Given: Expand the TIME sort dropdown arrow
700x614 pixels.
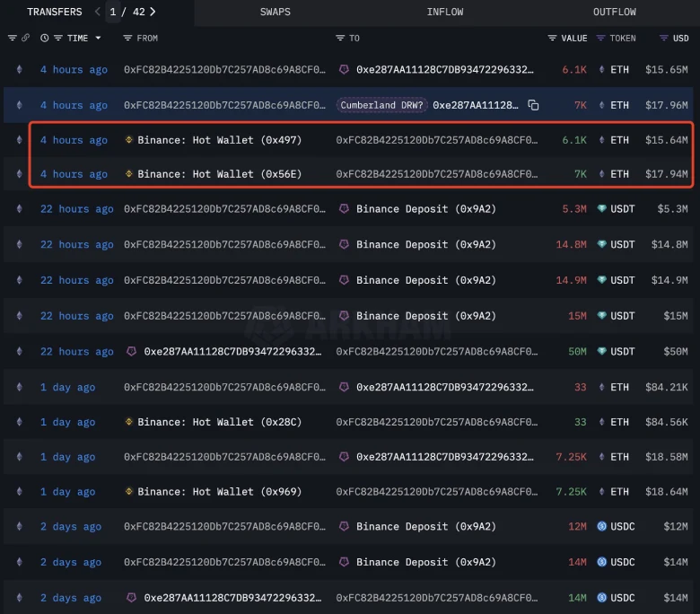Looking at the screenshot, I should 98,38.
